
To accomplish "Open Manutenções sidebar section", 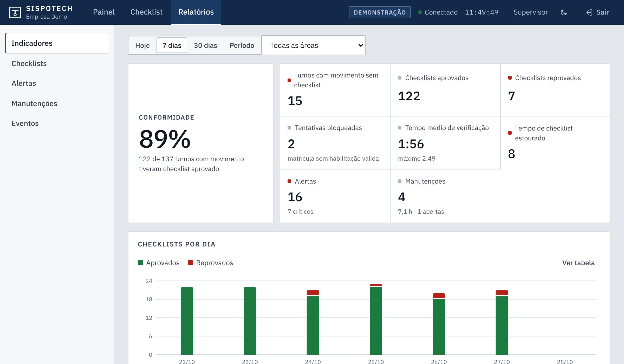I will coord(57,103).
